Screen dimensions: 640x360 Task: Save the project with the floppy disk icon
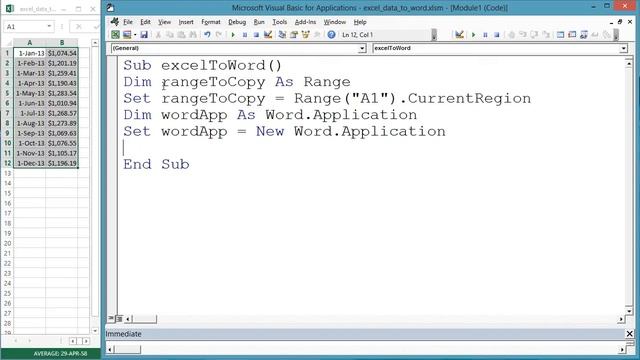(x=144, y=35)
